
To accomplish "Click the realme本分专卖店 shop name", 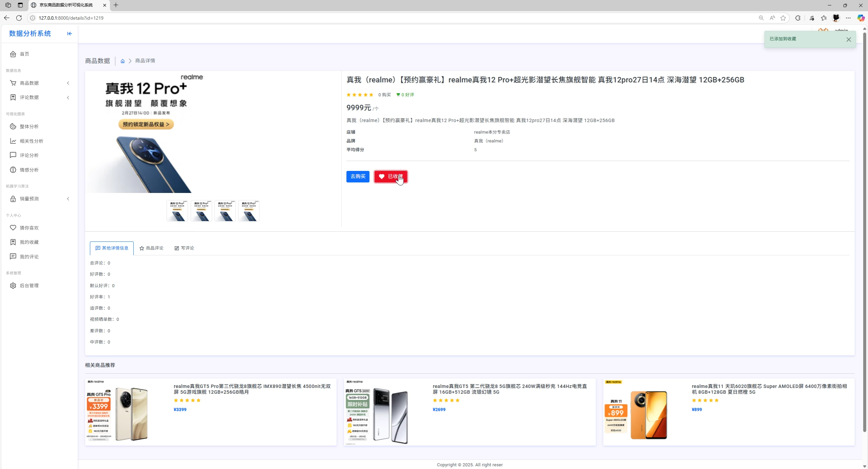I will click(492, 132).
